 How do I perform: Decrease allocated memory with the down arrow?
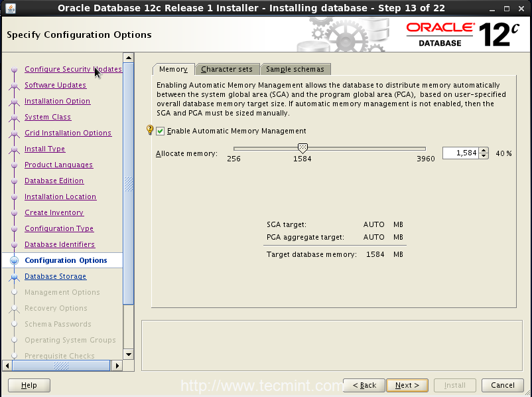point(484,156)
